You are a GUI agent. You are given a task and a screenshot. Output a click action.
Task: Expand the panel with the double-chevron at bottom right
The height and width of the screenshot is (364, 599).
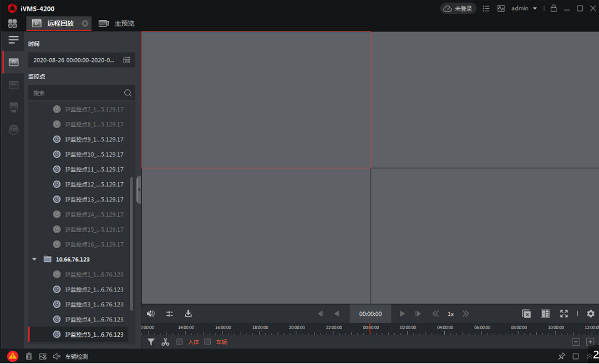pos(589,356)
